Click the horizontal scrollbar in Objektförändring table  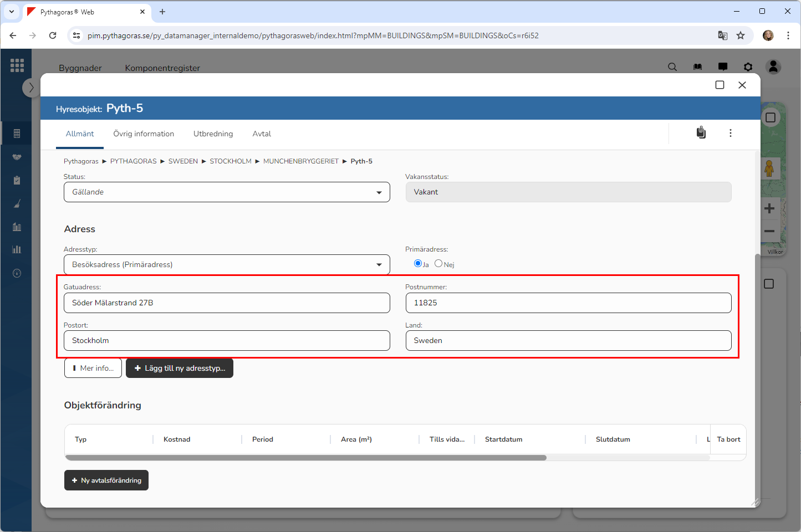click(305, 458)
